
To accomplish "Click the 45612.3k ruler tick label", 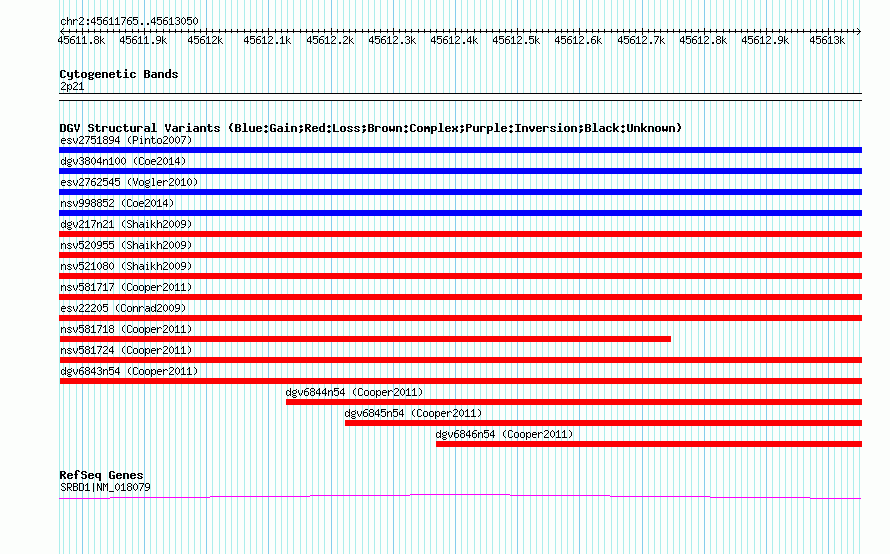I will point(392,40).
